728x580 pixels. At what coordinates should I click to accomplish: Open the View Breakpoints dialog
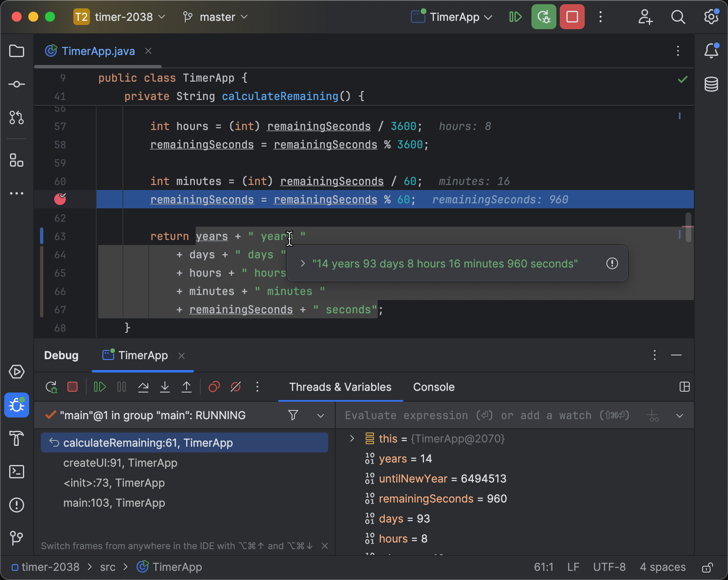click(214, 387)
